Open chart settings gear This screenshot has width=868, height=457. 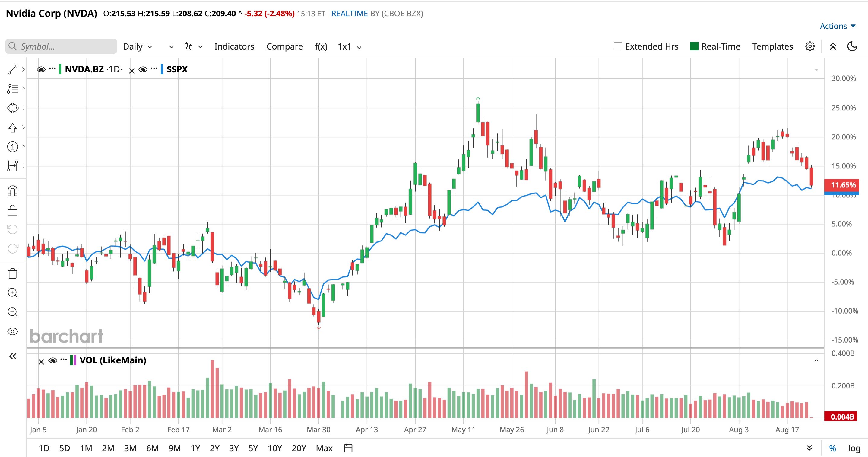810,46
